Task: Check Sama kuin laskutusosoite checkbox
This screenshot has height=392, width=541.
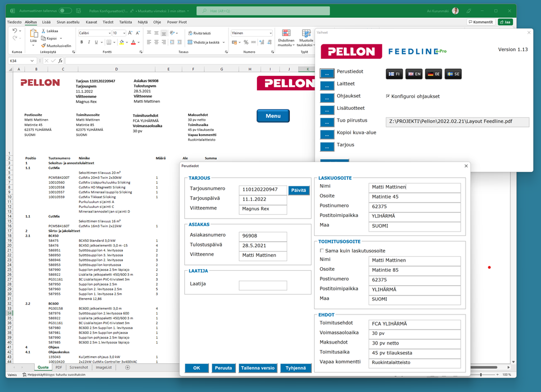Action: pos(322,251)
